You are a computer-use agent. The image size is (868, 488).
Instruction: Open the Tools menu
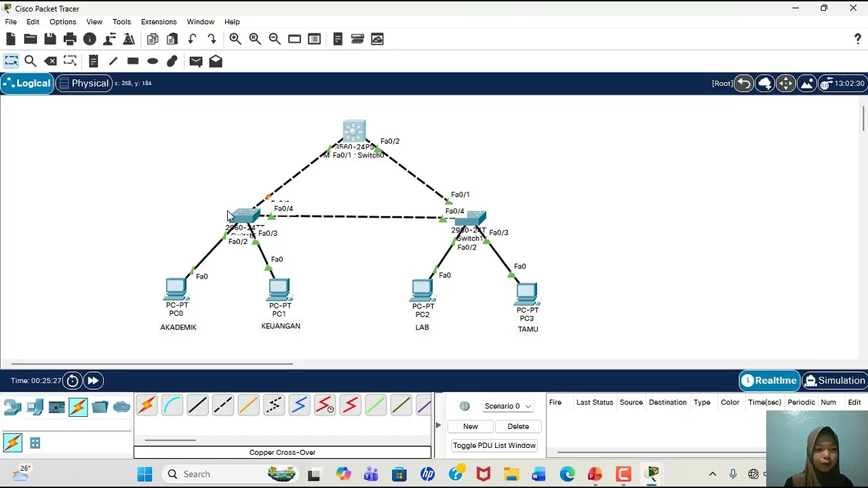click(x=121, y=22)
